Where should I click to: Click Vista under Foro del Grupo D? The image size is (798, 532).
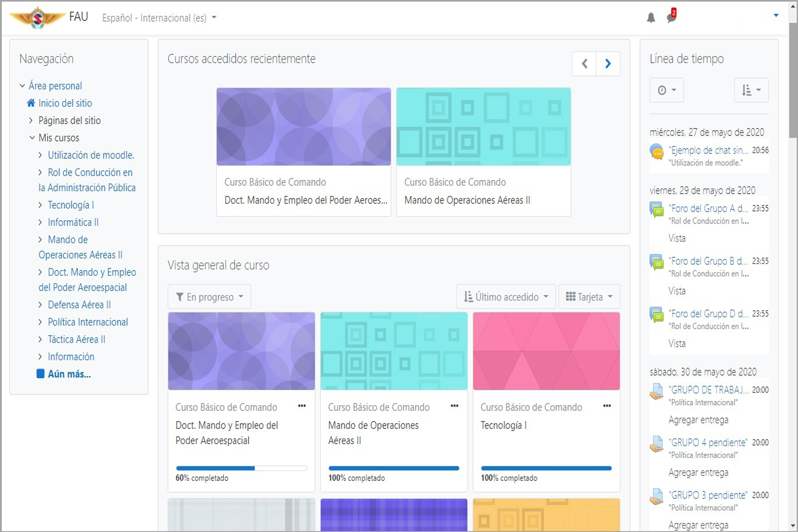click(x=677, y=343)
